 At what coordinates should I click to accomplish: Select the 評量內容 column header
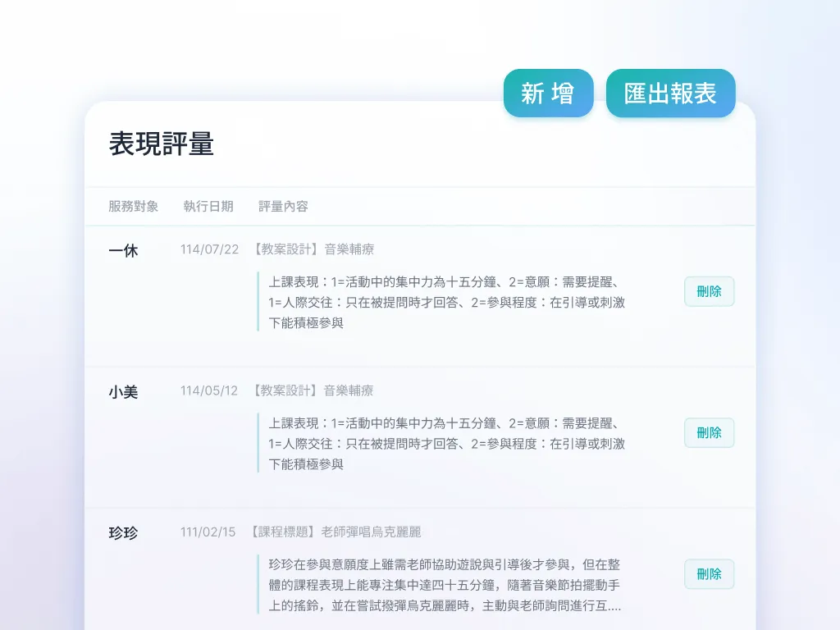[x=283, y=206]
